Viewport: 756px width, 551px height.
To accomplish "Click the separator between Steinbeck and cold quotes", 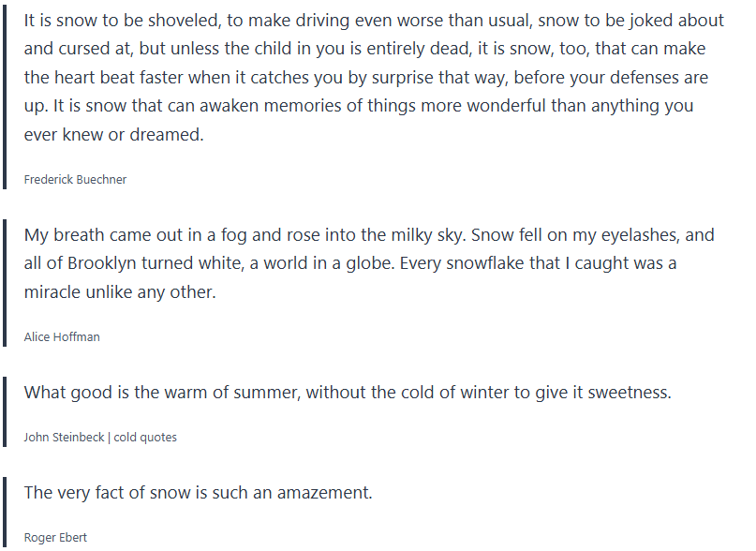I will click(x=110, y=437).
